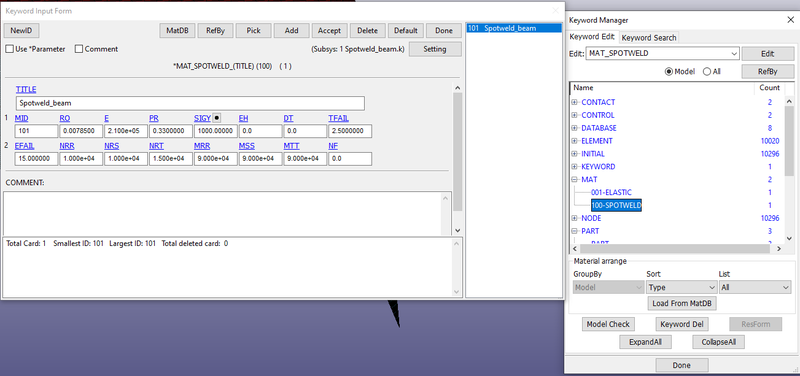This screenshot has width=800, height=376.
Task: Click the NewID button
Action: pyautogui.click(x=21, y=31)
